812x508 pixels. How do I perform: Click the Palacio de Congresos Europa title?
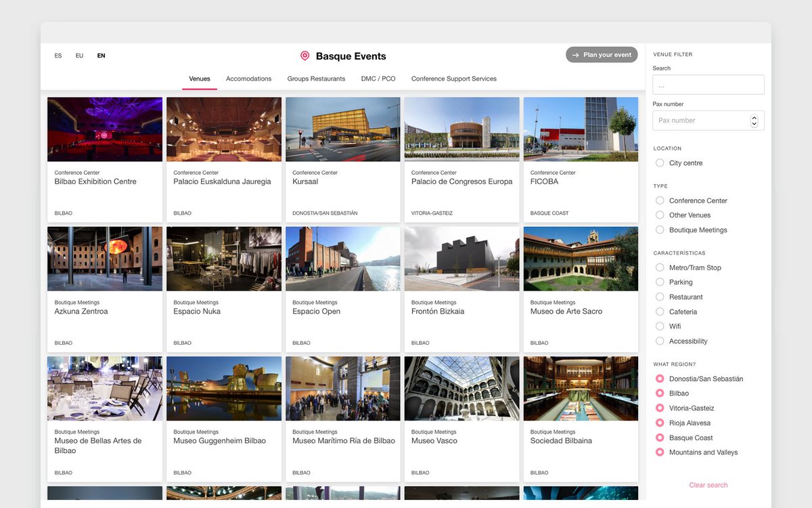(x=462, y=182)
